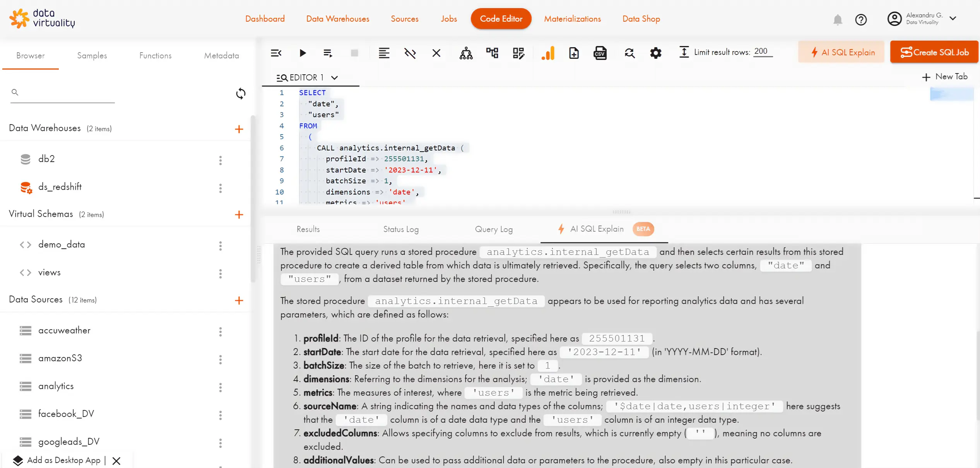Click the limit result rows field
This screenshot has height=468, width=980.
pos(763,51)
